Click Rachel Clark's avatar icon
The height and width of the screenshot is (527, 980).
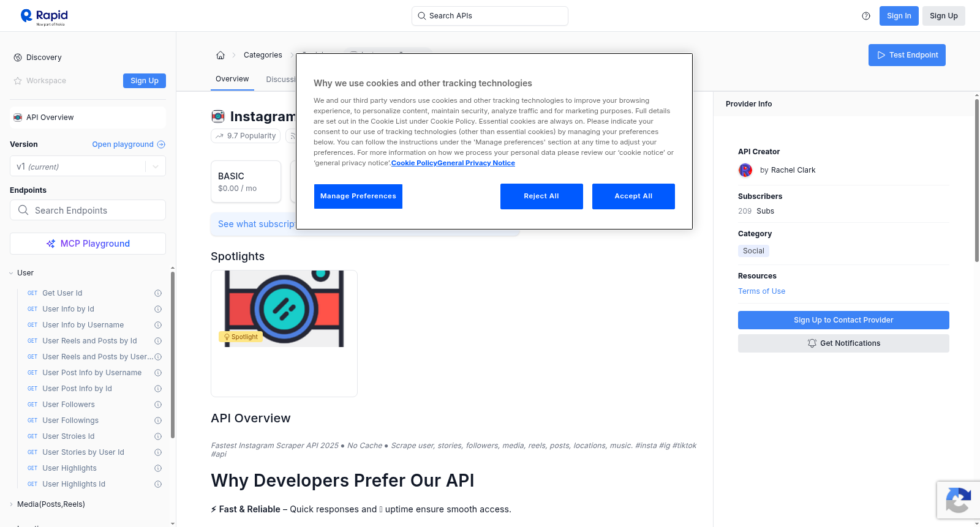tap(745, 170)
